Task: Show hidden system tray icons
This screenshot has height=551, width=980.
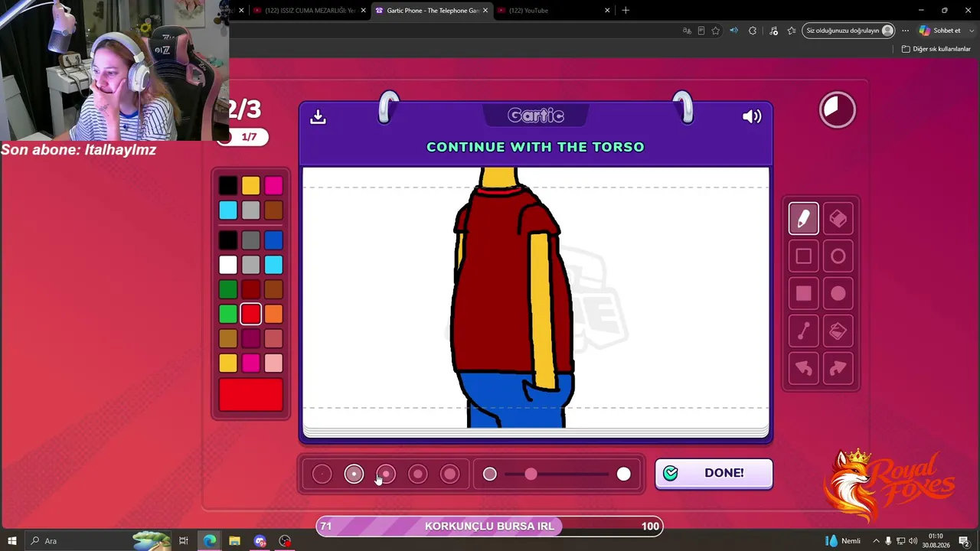Action: [876, 541]
